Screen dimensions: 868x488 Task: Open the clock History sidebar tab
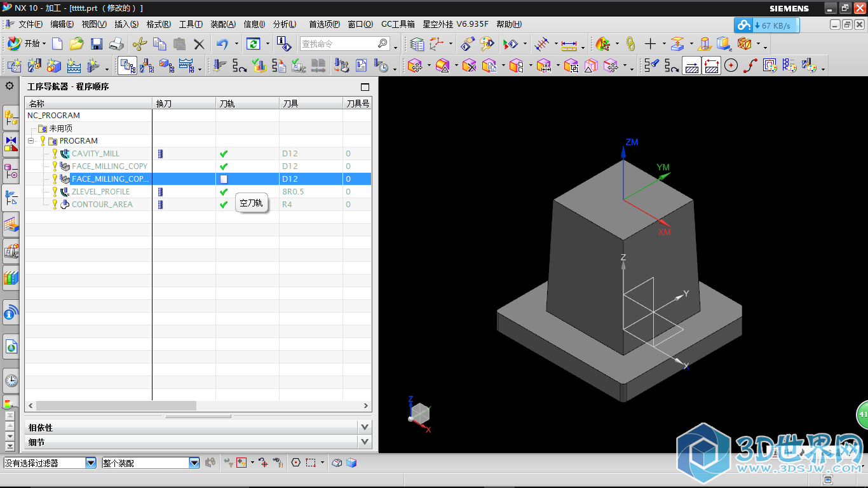point(11,380)
